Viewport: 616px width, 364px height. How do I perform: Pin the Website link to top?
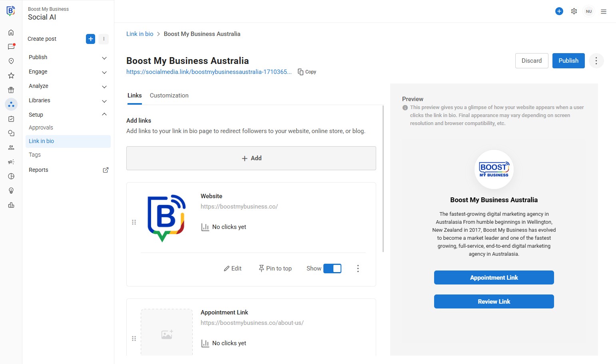pyautogui.click(x=275, y=269)
